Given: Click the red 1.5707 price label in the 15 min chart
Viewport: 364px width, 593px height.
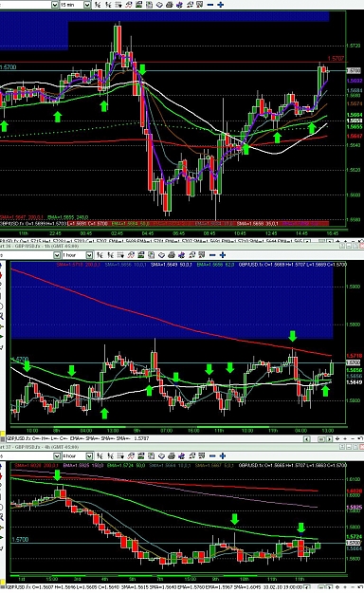Looking at the screenshot, I should 336,58.
